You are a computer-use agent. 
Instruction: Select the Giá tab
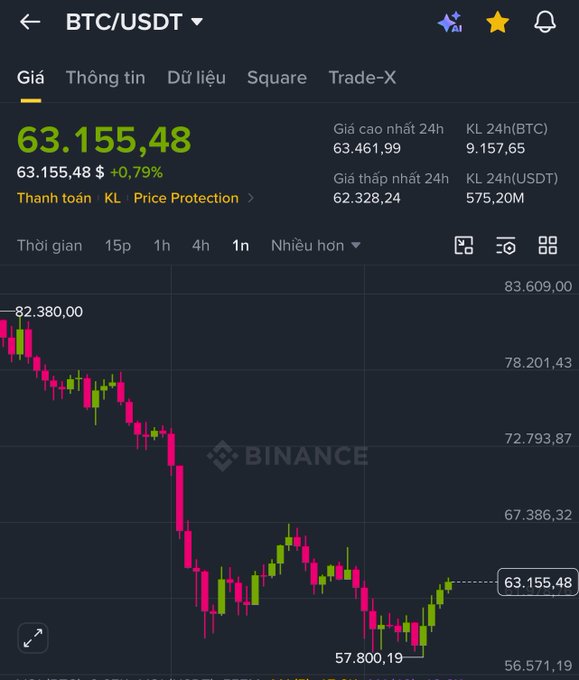[x=30, y=78]
